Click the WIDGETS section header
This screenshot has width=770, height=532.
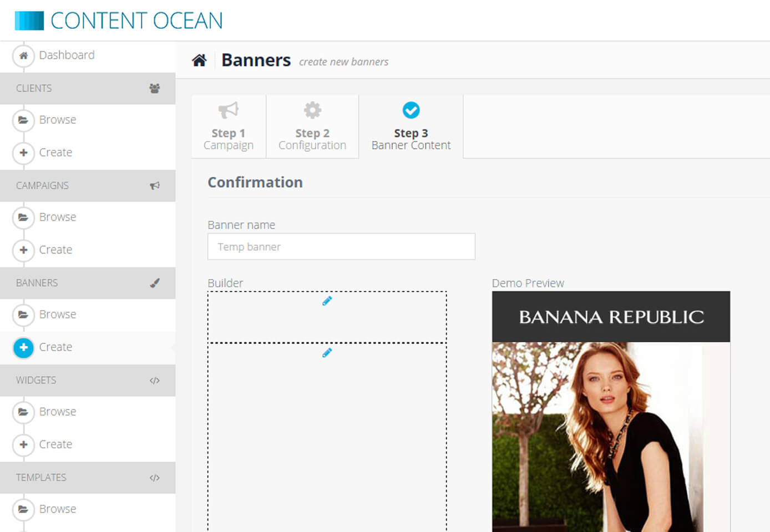point(88,381)
